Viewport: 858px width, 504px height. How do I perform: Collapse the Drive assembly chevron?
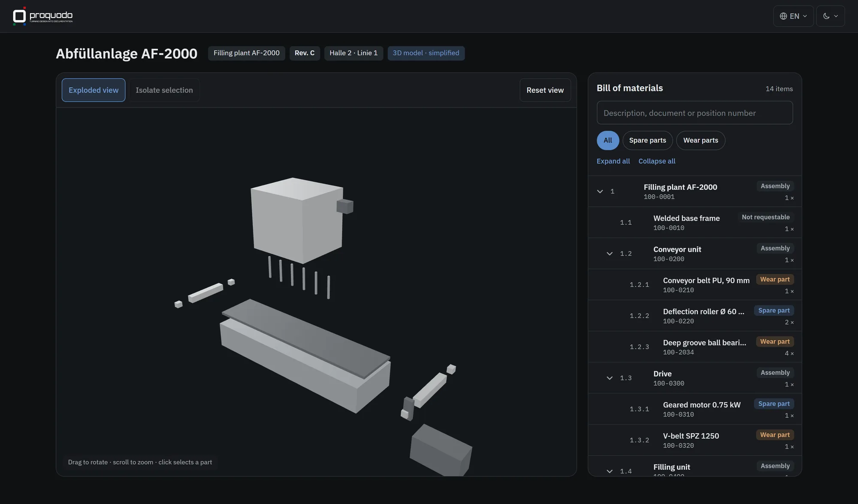coord(609,378)
